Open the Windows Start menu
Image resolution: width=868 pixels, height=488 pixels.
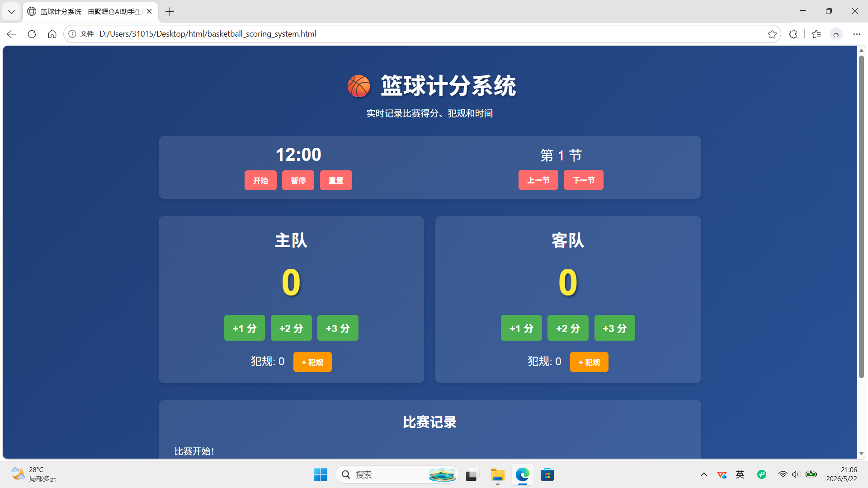(x=321, y=475)
